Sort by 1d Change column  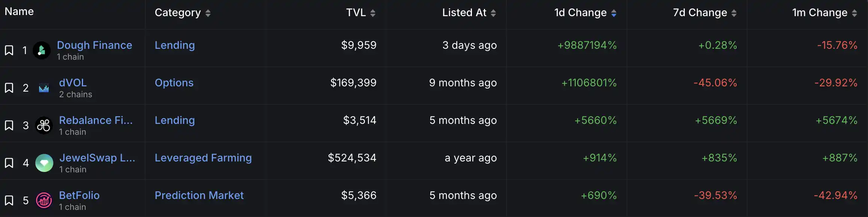click(x=613, y=13)
